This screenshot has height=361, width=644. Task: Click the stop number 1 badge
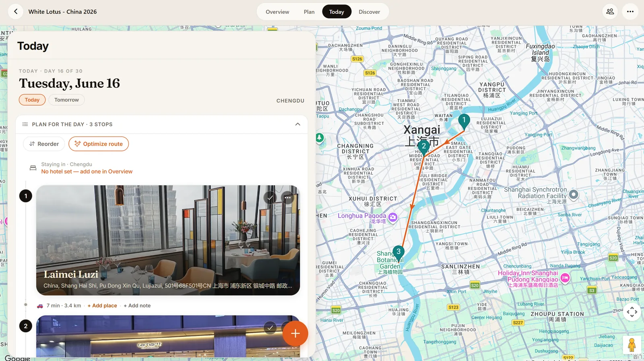(26, 196)
